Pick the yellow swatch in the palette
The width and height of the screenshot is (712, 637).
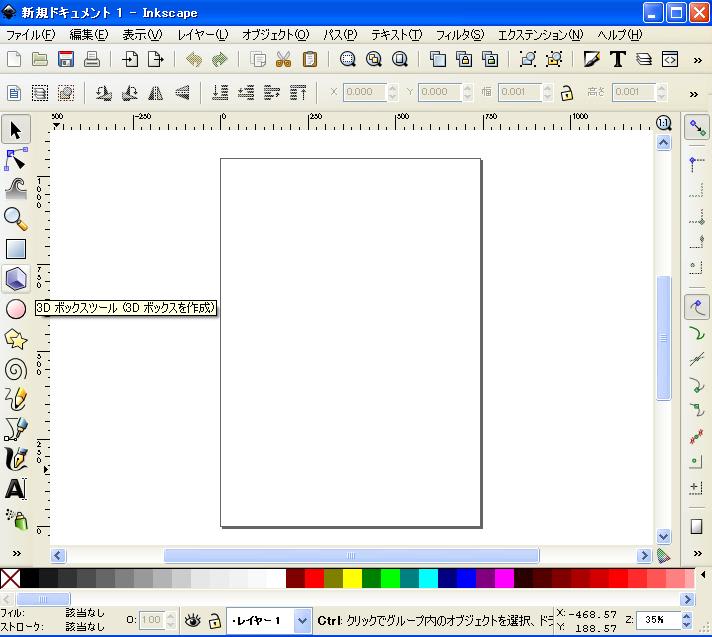(352, 578)
